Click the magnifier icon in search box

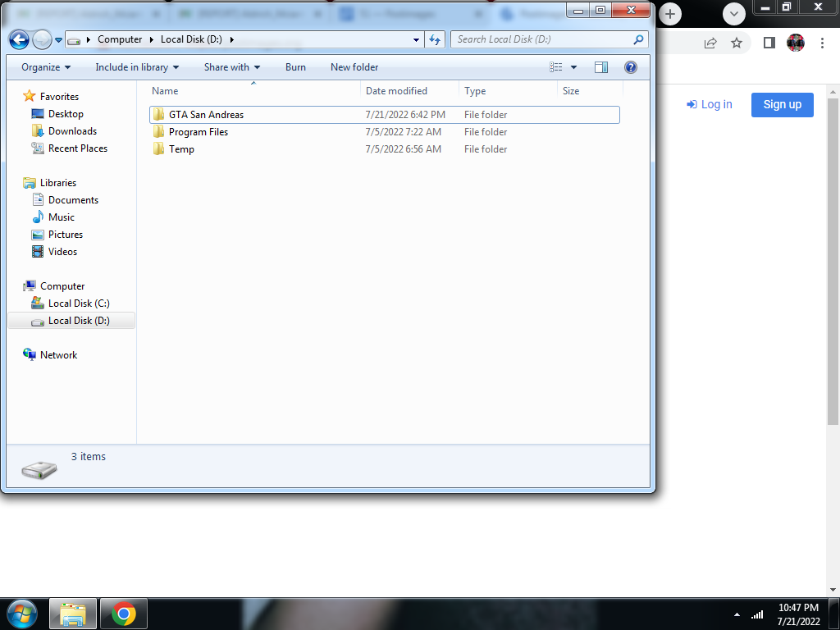pos(638,39)
